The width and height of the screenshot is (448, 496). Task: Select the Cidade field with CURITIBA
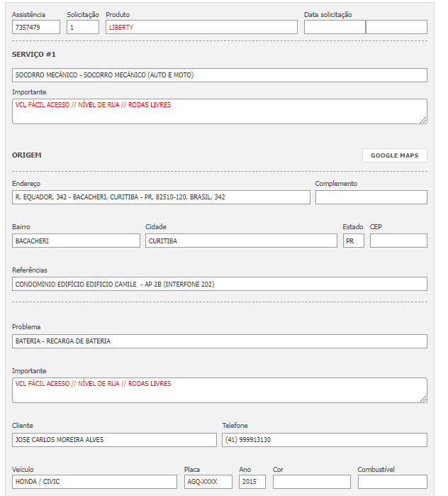pyautogui.click(x=241, y=241)
